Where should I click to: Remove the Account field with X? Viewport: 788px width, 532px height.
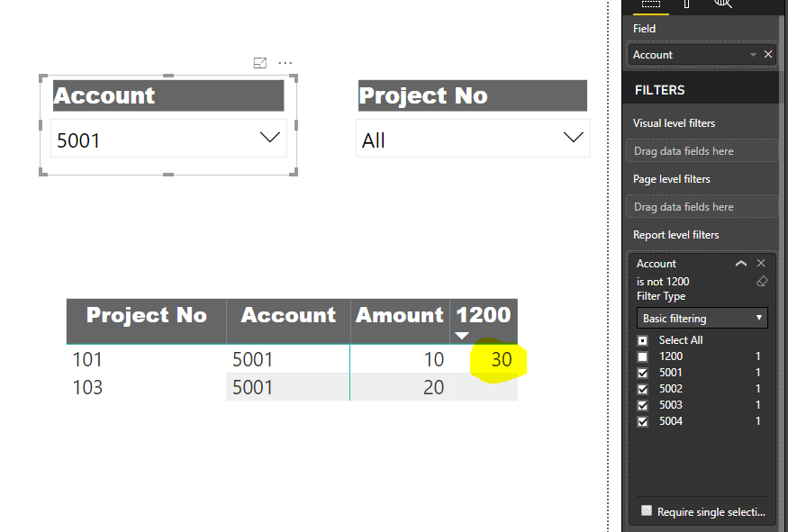point(768,54)
